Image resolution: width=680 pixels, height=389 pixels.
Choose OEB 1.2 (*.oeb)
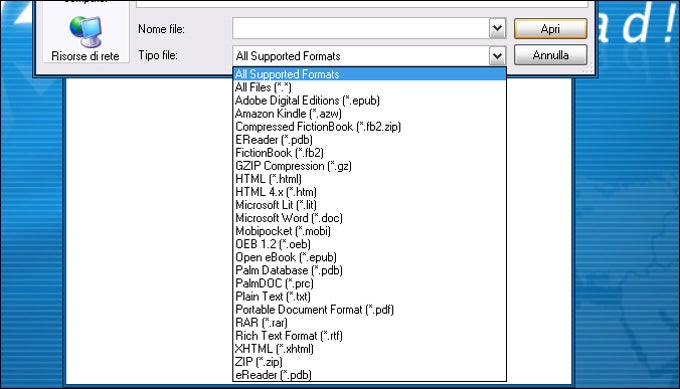[369, 244]
